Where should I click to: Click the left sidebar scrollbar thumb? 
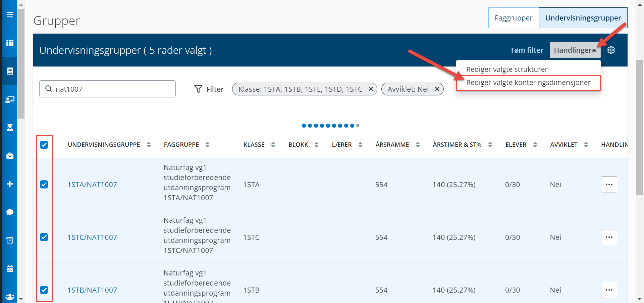[21, 64]
